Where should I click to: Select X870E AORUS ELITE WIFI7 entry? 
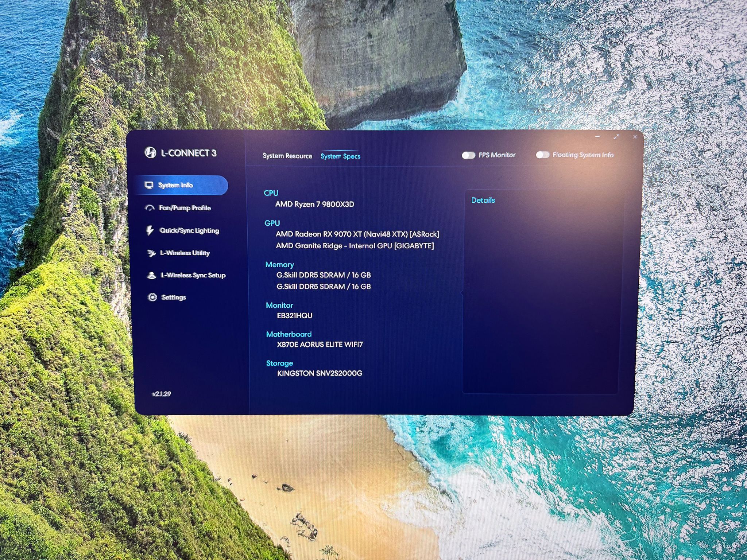320,345
